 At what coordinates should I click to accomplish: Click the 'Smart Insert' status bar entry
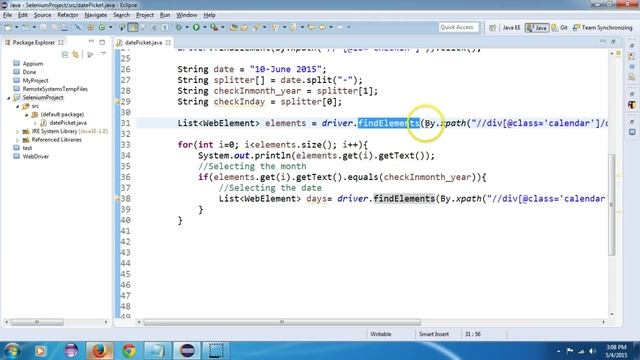(434, 334)
